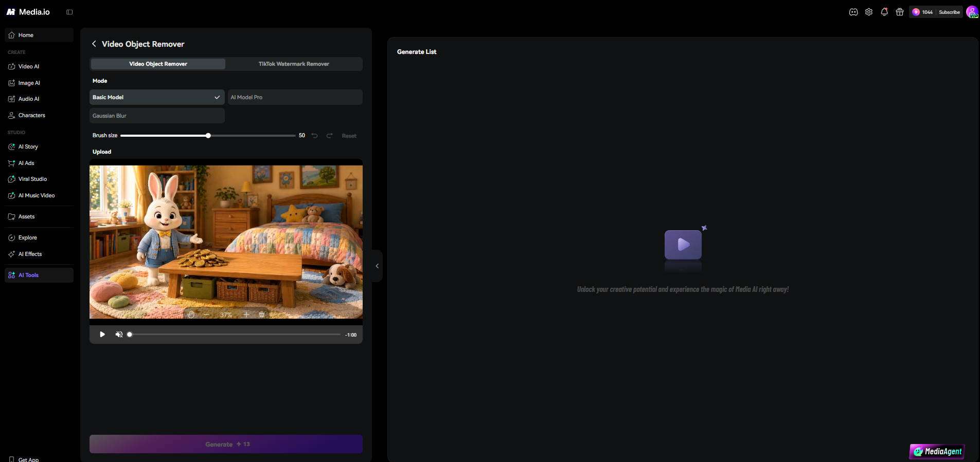The width and height of the screenshot is (980, 462).
Task: Choose the AI Model Pro mode
Action: pyautogui.click(x=295, y=97)
